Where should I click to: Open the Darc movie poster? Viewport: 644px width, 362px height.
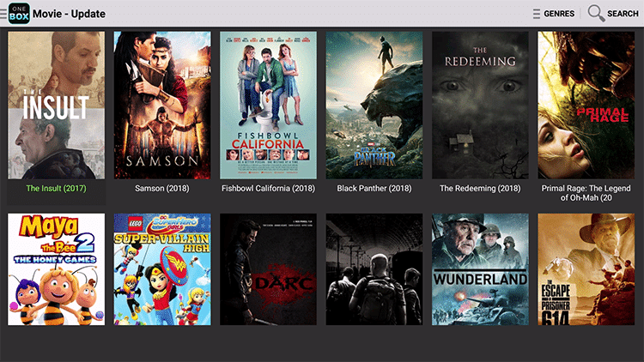tap(268, 269)
